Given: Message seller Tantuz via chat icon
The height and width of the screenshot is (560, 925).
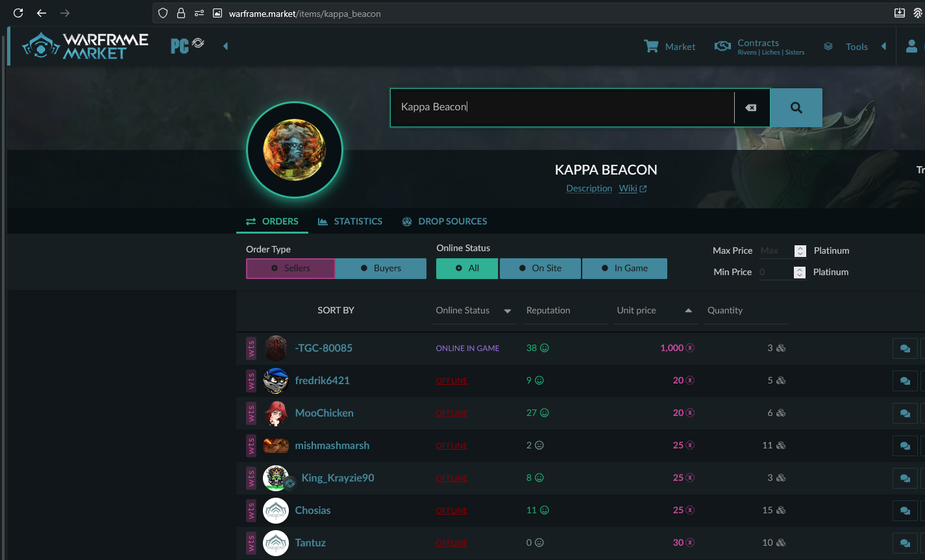Looking at the screenshot, I should (x=905, y=543).
